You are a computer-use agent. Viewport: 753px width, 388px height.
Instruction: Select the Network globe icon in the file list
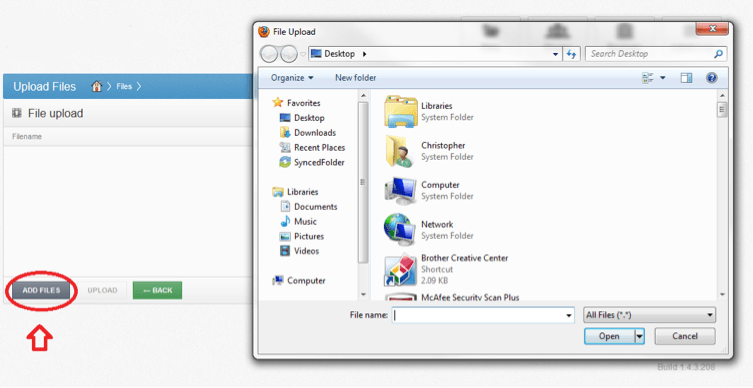tap(401, 230)
